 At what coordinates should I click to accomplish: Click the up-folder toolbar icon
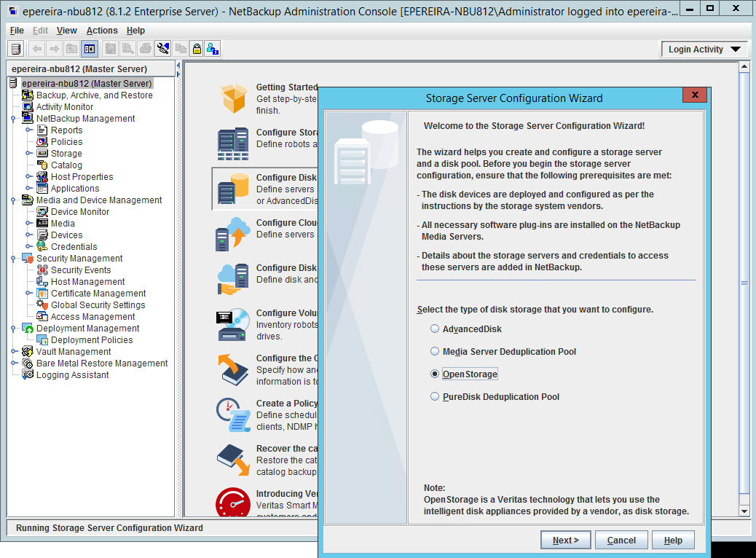tap(72, 49)
